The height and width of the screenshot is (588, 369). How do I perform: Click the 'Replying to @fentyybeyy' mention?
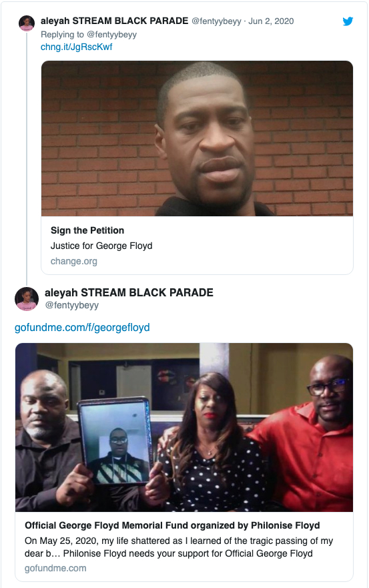[111, 35]
